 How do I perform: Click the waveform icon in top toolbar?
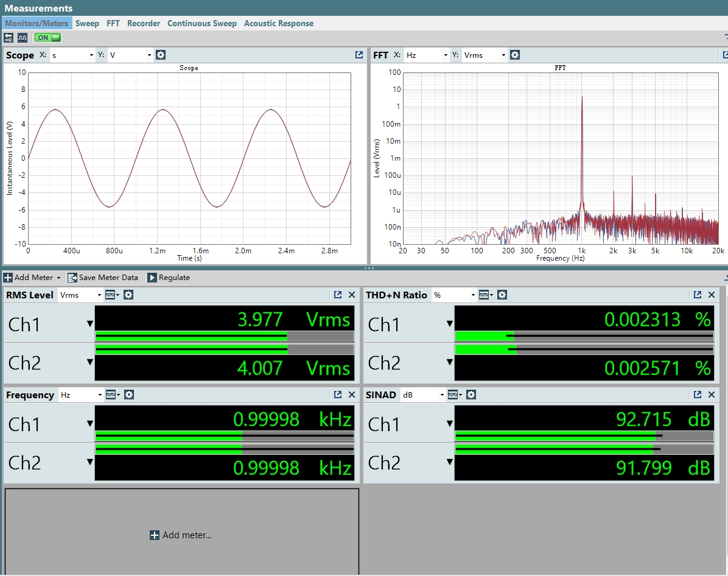pos(22,38)
